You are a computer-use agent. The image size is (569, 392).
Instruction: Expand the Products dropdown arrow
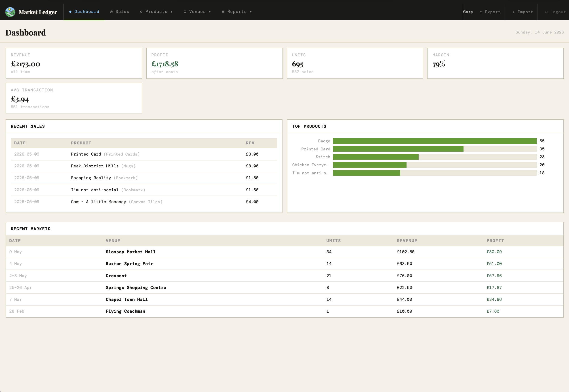172,12
